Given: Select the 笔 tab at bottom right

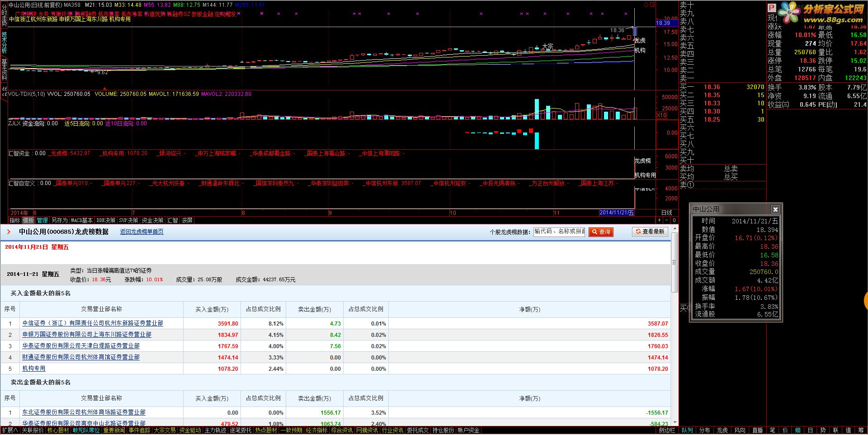Looking at the screenshot, I should [772, 430].
